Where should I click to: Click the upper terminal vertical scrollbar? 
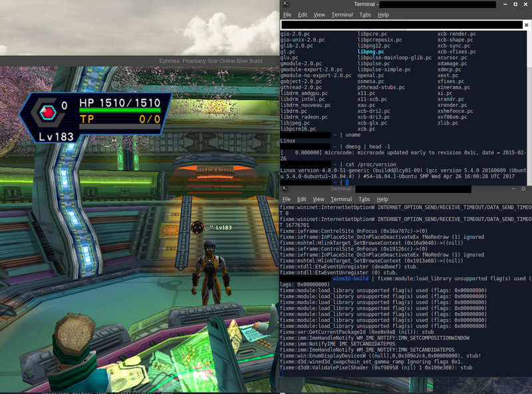pyautogui.click(x=529, y=108)
